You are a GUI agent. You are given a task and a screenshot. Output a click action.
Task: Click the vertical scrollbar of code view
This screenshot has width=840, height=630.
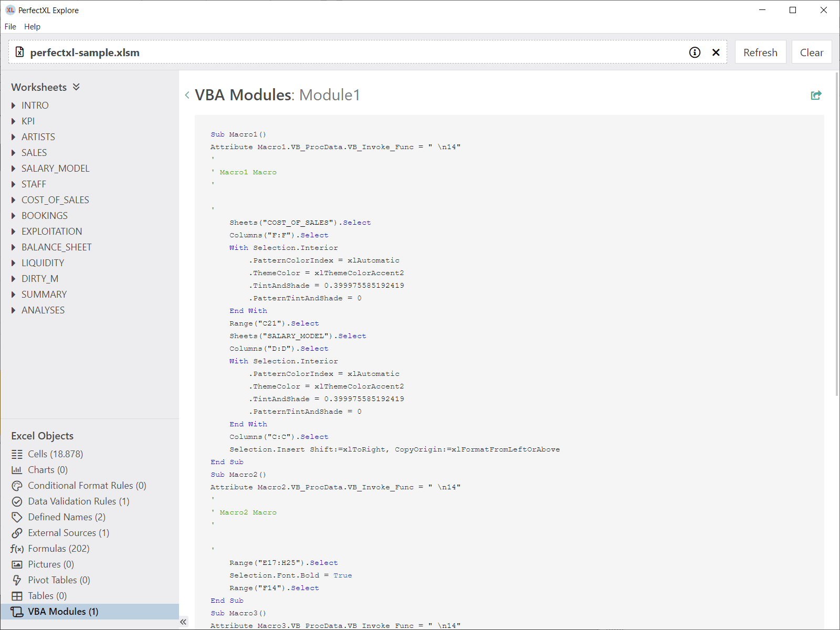tap(836, 236)
